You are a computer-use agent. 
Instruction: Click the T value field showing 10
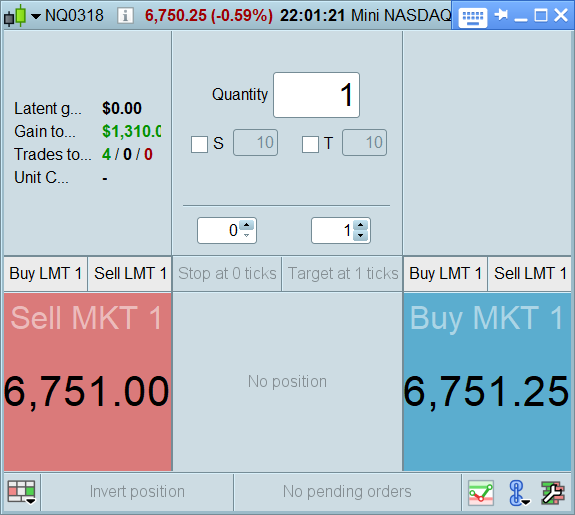[365, 143]
